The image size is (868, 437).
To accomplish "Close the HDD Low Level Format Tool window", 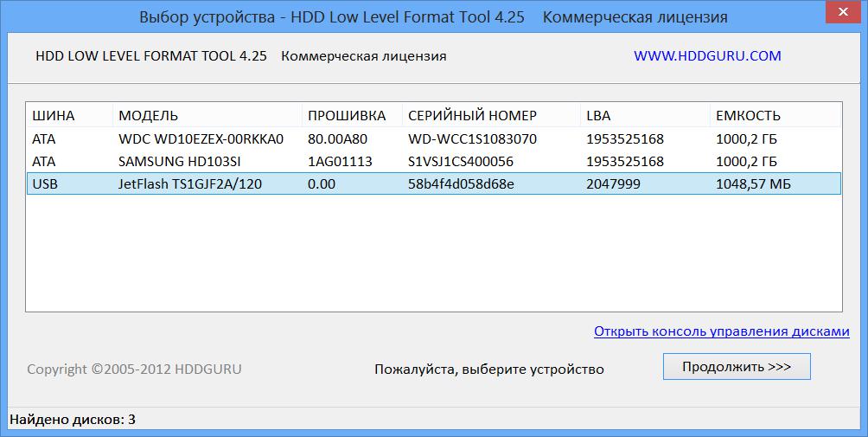I will click(x=843, y=12).
